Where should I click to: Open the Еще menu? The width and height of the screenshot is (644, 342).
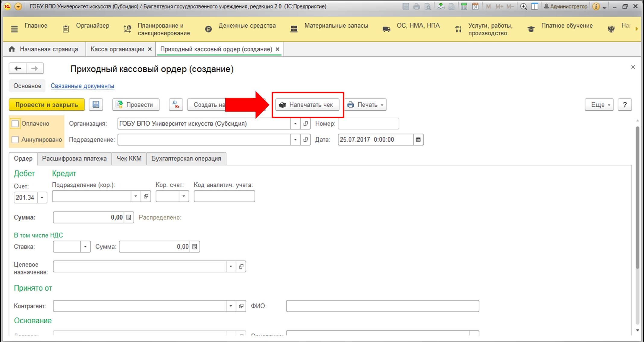pos(599,105)
